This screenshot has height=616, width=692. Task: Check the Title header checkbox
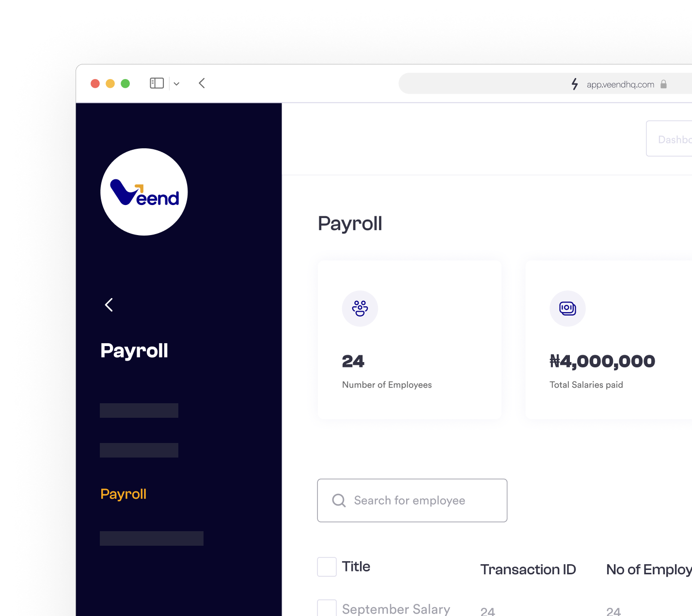pos(327,567)
